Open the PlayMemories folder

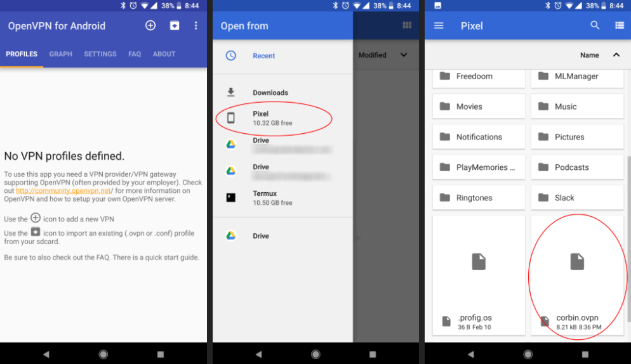pos(479,167)
